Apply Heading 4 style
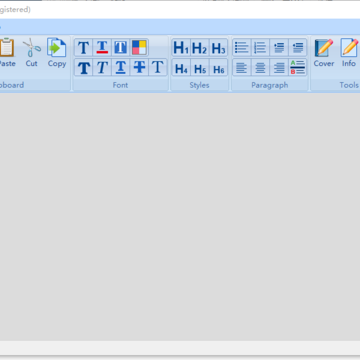 (181, 68)
